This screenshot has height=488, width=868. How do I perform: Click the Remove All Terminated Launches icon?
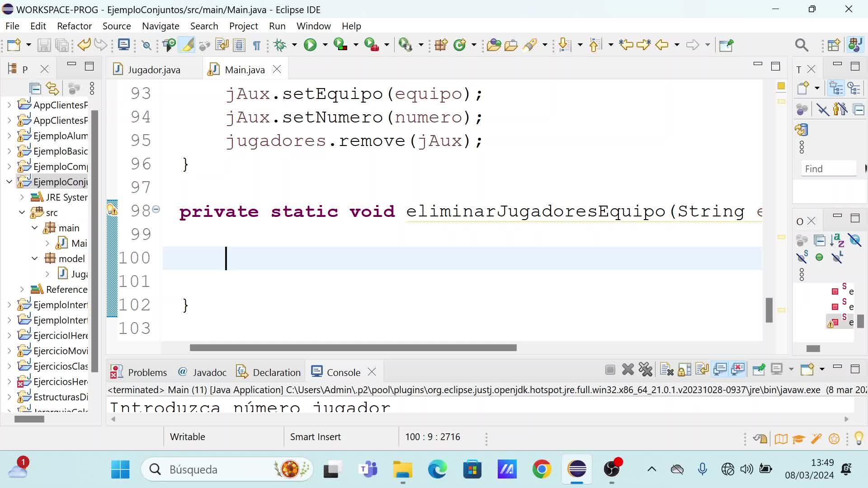645,370
